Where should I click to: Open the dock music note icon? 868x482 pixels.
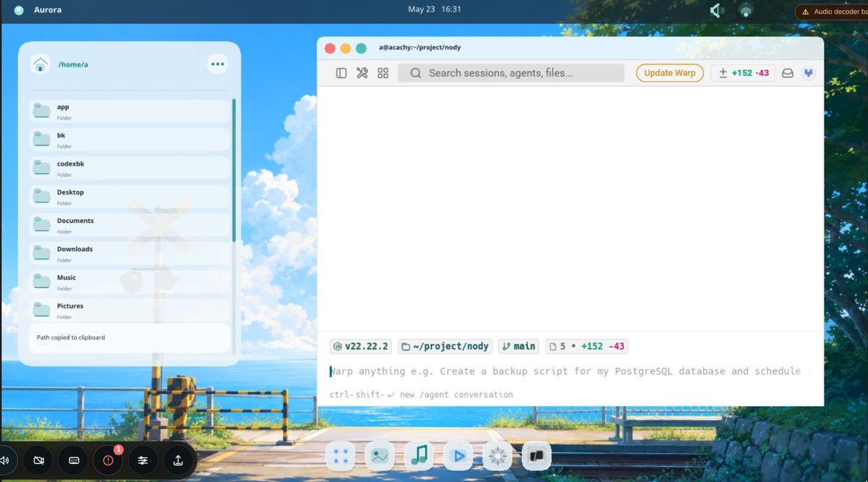click(x=419, y=456)
